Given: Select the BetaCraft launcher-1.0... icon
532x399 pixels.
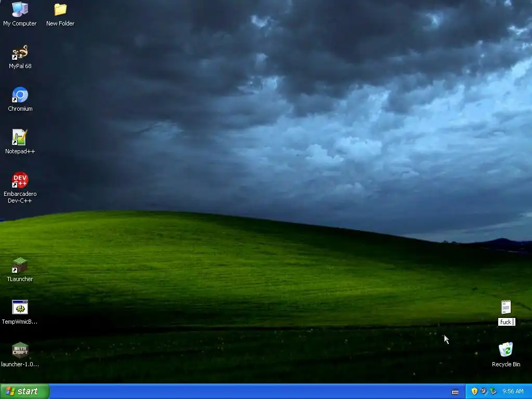Looking at the screenshot, I should (20, 350).
